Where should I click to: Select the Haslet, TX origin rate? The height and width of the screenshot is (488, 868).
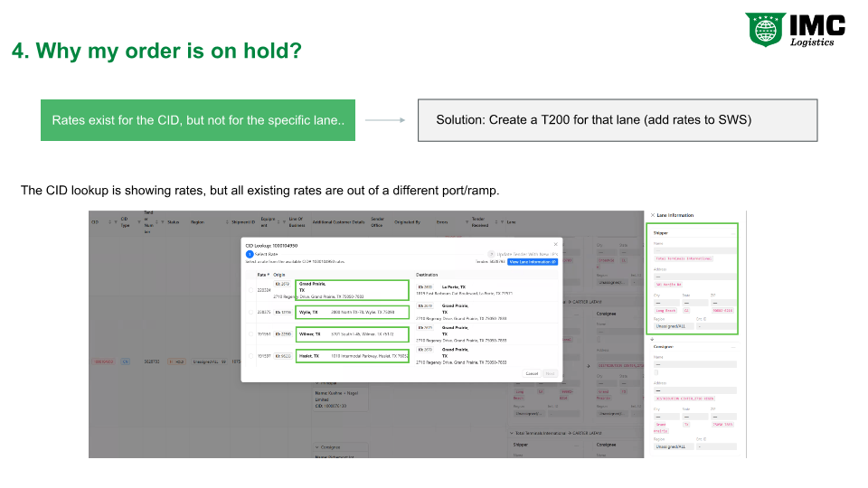pos(250,356)
